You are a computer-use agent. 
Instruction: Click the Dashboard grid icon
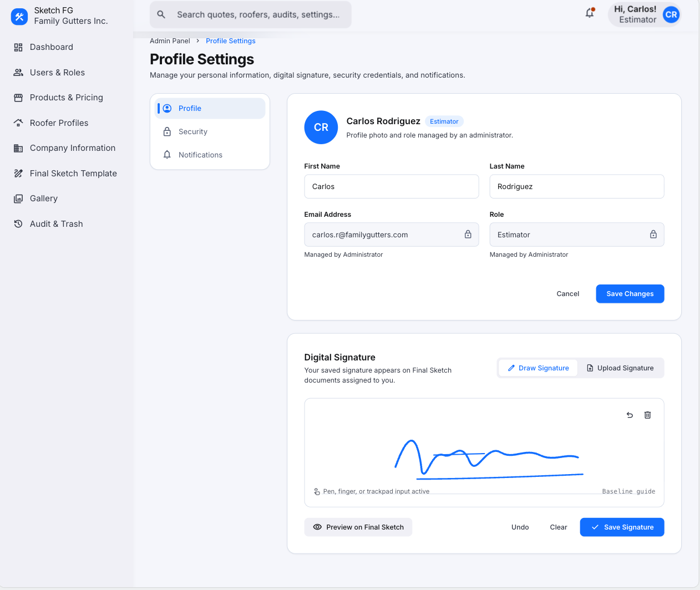[18, 47]
